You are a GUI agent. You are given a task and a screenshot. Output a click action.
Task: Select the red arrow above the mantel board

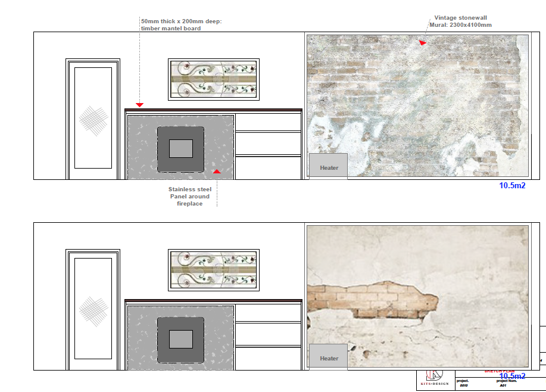coord(139,105)
